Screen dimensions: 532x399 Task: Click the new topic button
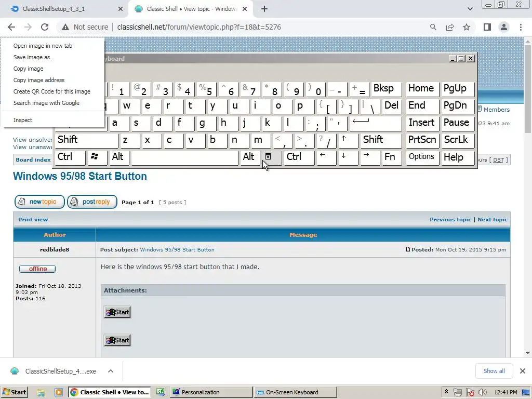pyautogui.click(x=39, y=202)
